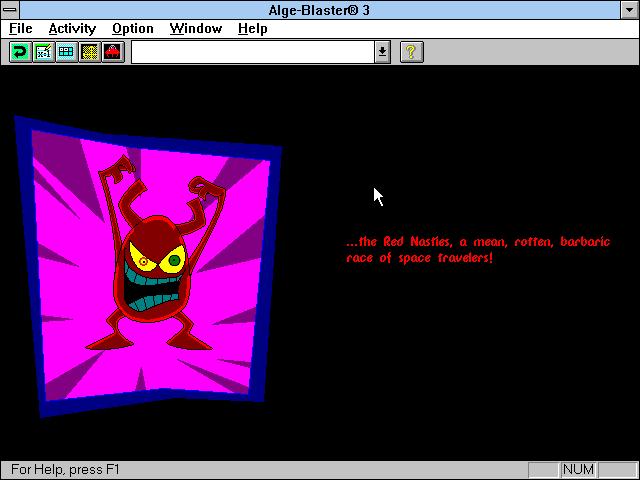Image resolution: width=640 pixels, height=480 pixels.
Task: Click the NUM status bar indicator
Action: 578,469
